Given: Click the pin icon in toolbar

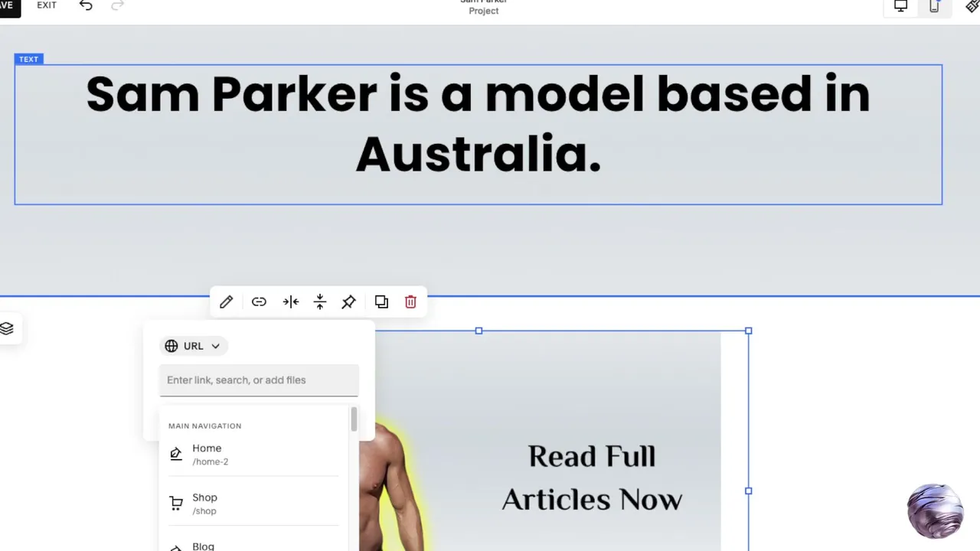Looking at the screenshot, I should point(348,302).
